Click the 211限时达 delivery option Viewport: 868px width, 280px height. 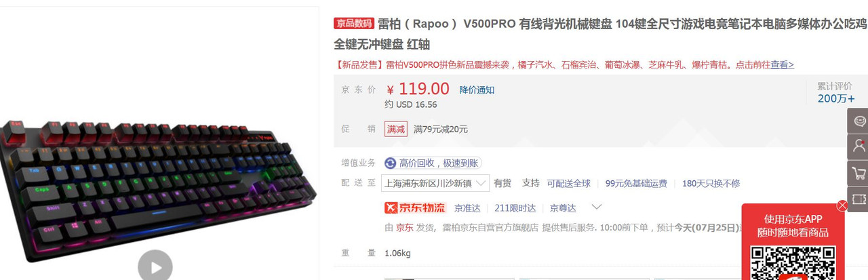click(x=515, y=208)
